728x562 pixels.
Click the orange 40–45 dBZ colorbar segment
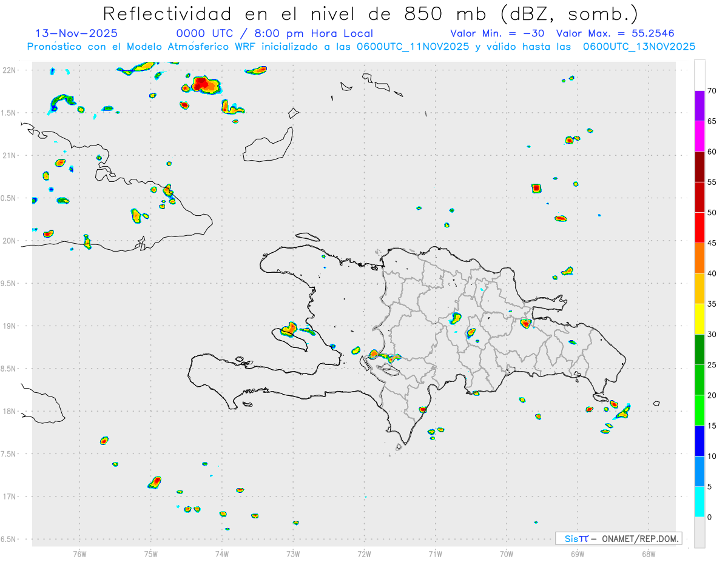699,258
